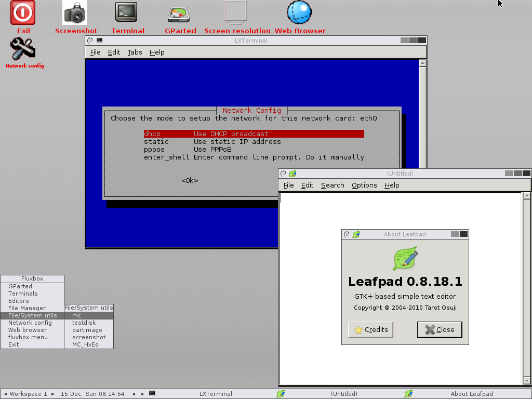Expand Terminals in the Fluxbox menu

pos(32,294)
